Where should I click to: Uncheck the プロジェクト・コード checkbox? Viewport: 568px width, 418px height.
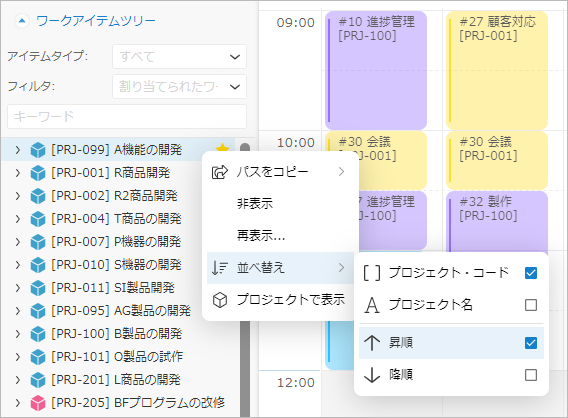click(531, 273)
